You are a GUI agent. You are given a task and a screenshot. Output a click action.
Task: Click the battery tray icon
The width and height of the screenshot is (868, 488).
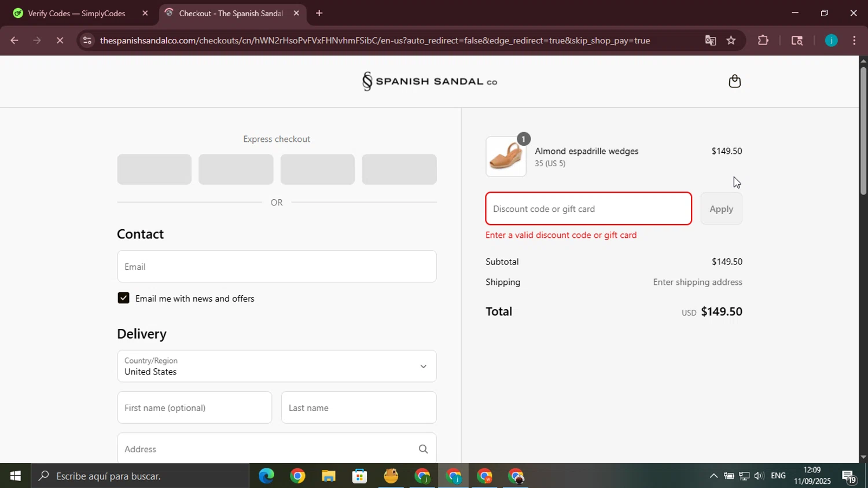coord(729,476)
